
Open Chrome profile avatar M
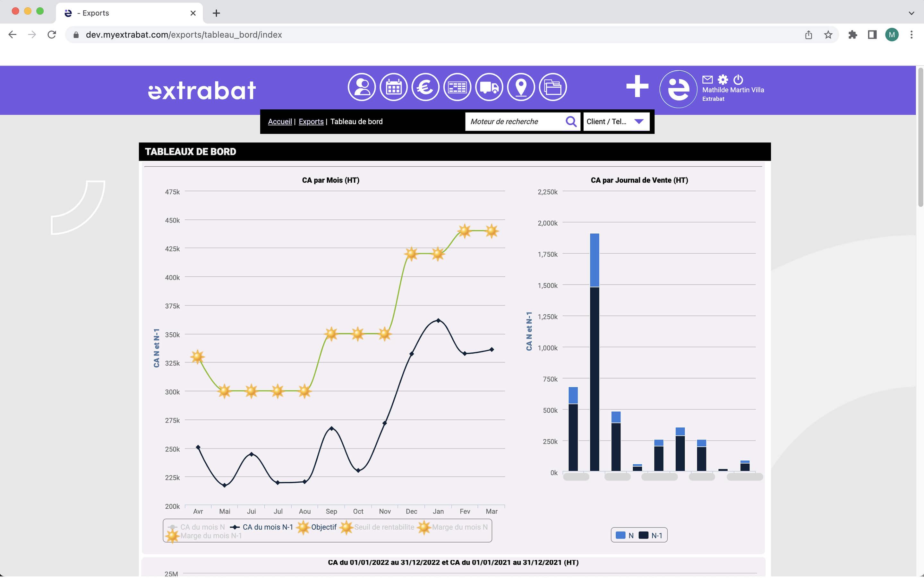[892, 35]
